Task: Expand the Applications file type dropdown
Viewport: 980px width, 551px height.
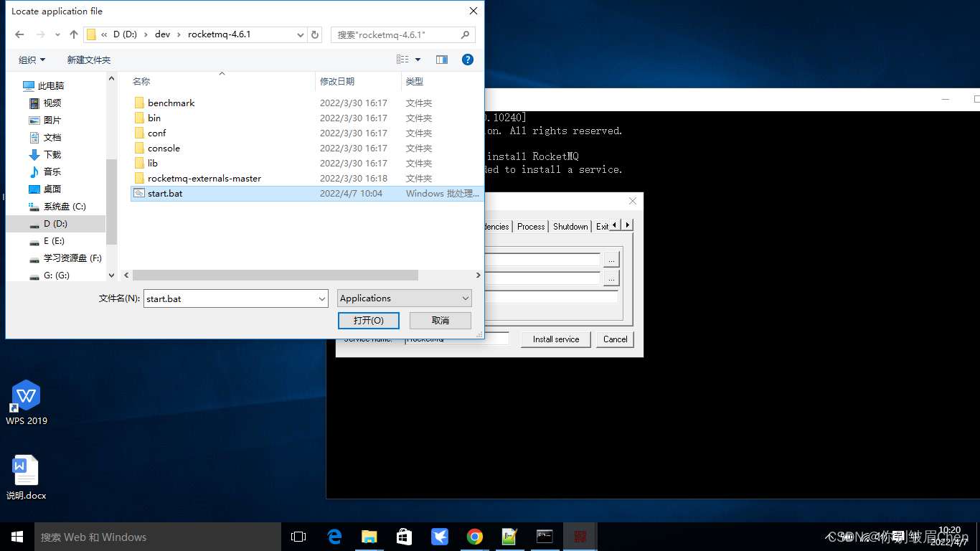Action: coord(466,298)
